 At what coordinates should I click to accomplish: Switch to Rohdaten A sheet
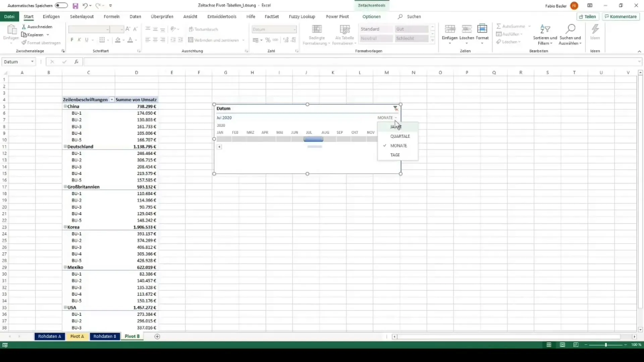[49, 337]
